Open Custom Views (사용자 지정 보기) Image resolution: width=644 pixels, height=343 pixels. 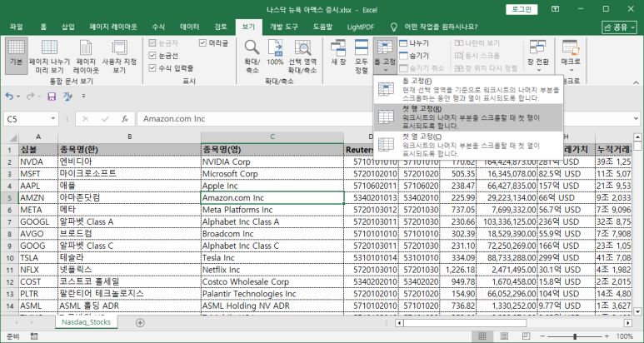pos(119,57)
